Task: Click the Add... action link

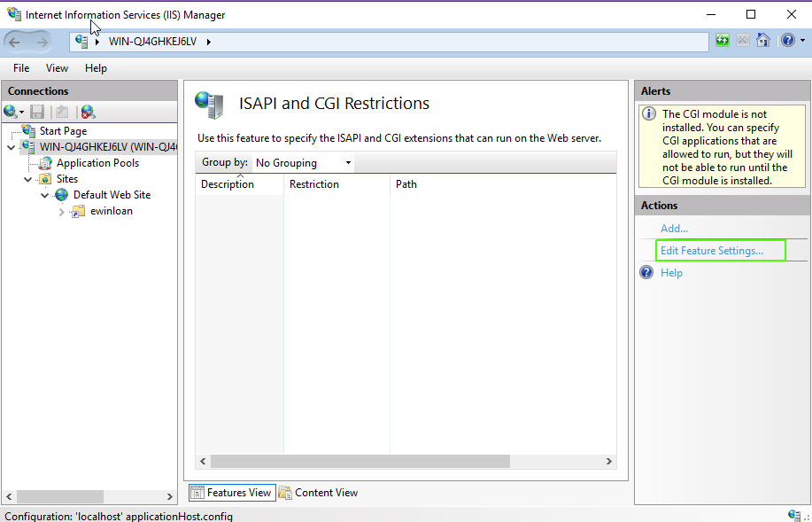Action: [674, 229]
